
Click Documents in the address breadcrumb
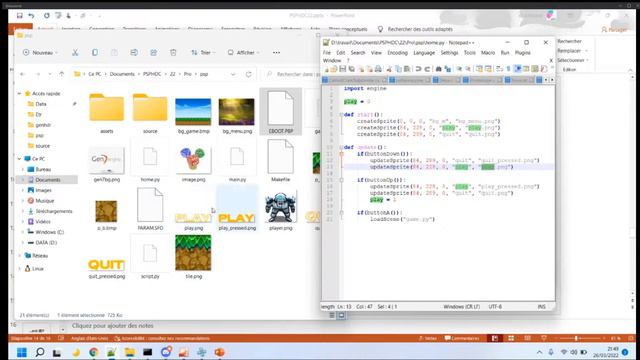(122, 74)
